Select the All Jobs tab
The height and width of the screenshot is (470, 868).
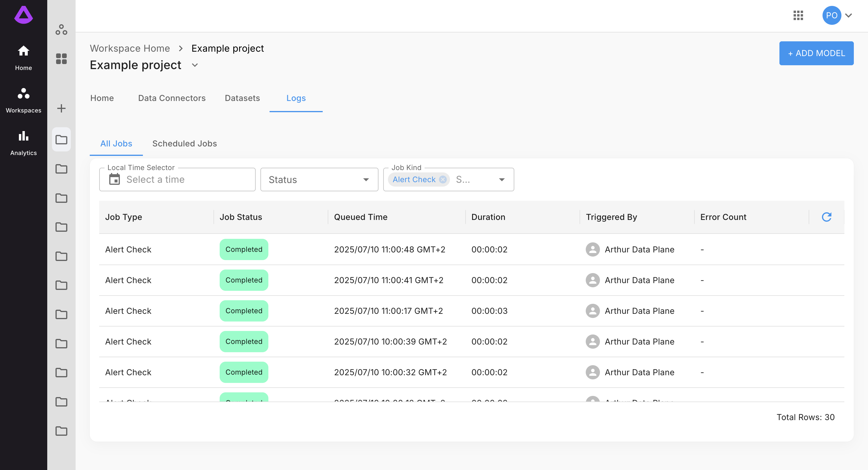116,143
